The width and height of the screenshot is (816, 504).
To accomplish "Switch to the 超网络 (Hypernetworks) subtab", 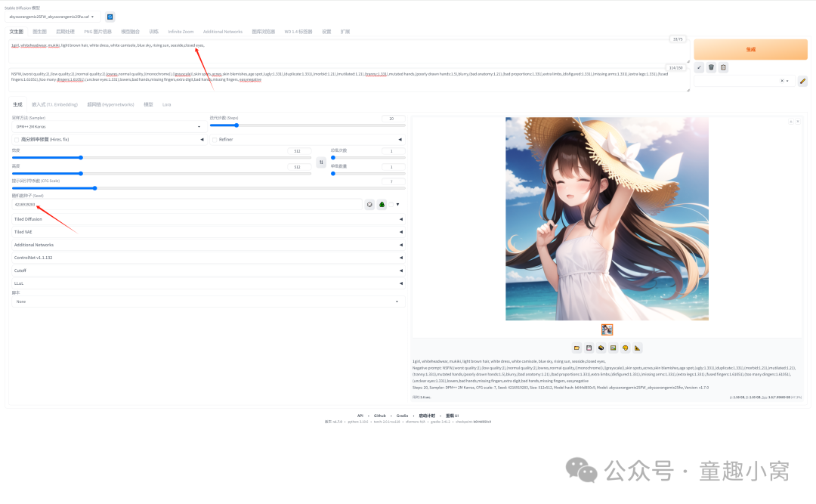I will [x=110, y=104].
